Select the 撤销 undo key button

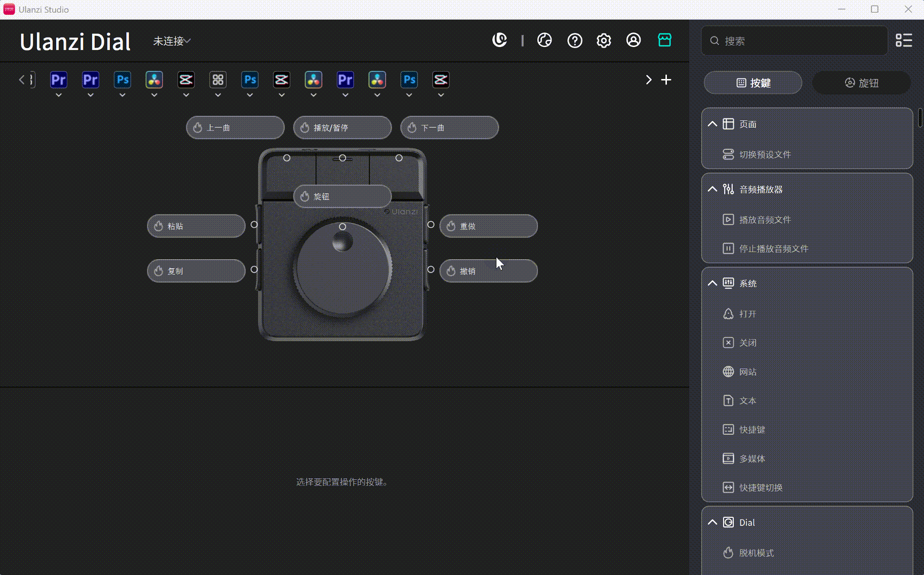488,271
